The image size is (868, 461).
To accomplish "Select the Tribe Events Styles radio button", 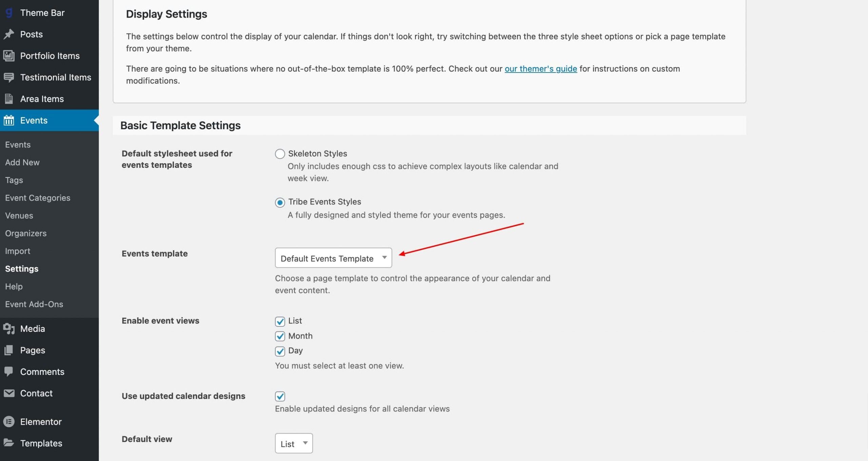I will 280,203.
